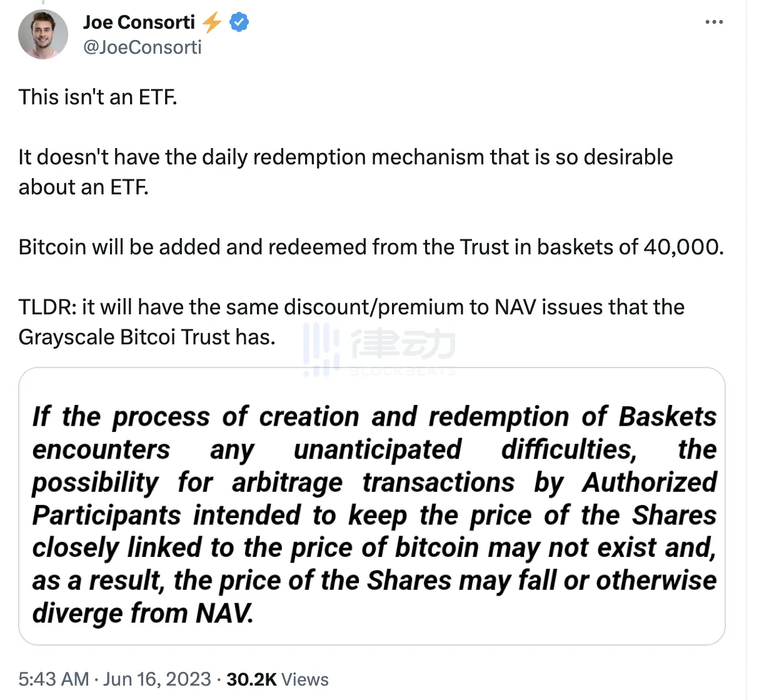Visit the @JoeConsorti handle link
Screen dimensions: 759x700
click(x=143, y=47)
